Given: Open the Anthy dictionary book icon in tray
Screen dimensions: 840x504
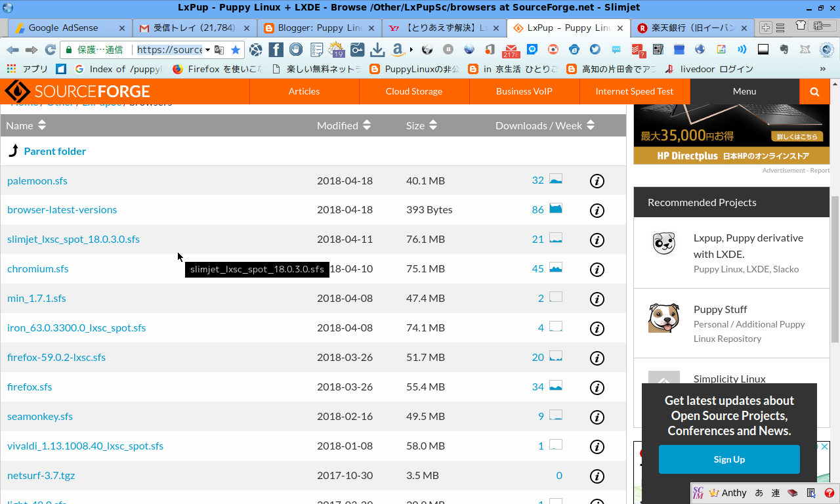Looking at the screenshot, I should click(x=791, y=492).
